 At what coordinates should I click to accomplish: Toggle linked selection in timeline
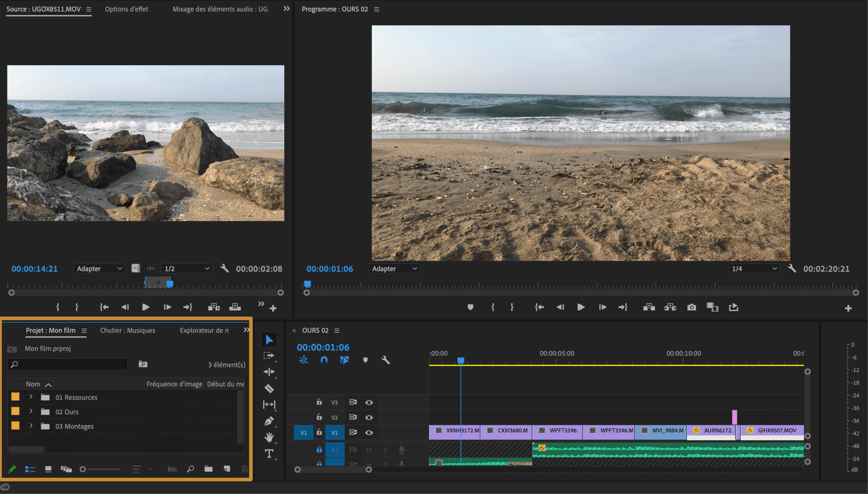pyautogui.click(x=344, y=360)
